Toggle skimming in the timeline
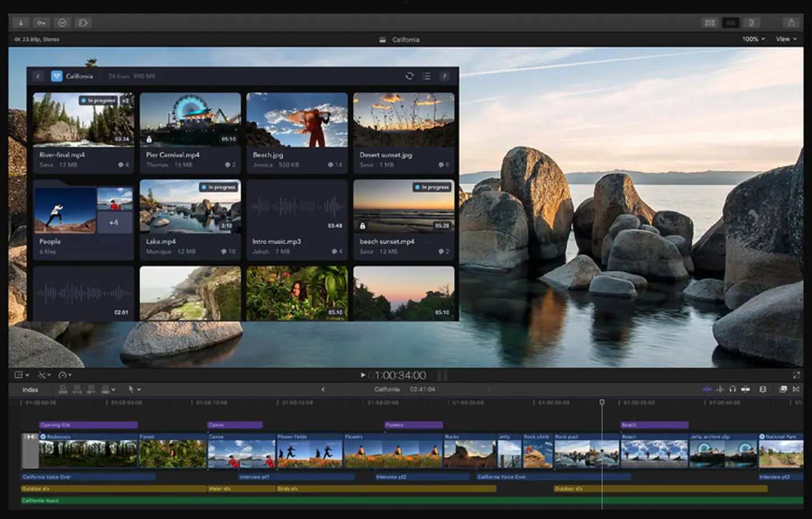 [707, 389]
